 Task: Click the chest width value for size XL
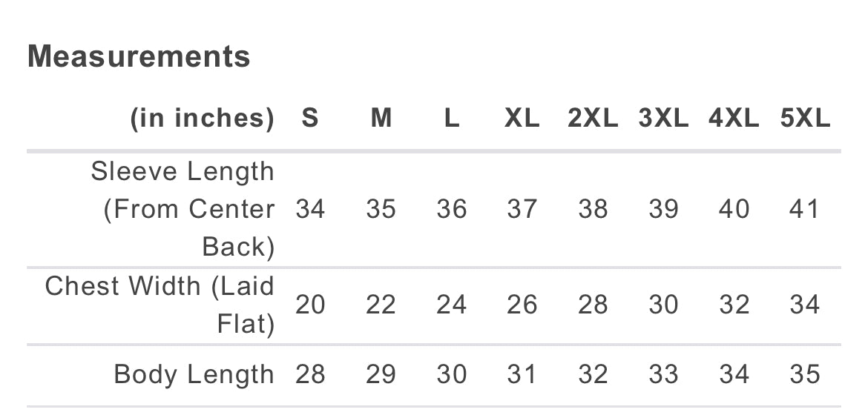point(522,305)
